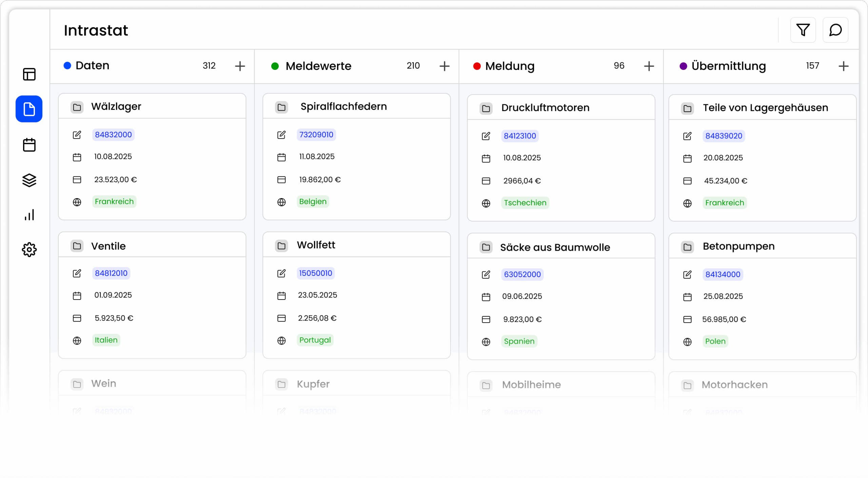Open the calendar sidebar icon

point(29,145)
